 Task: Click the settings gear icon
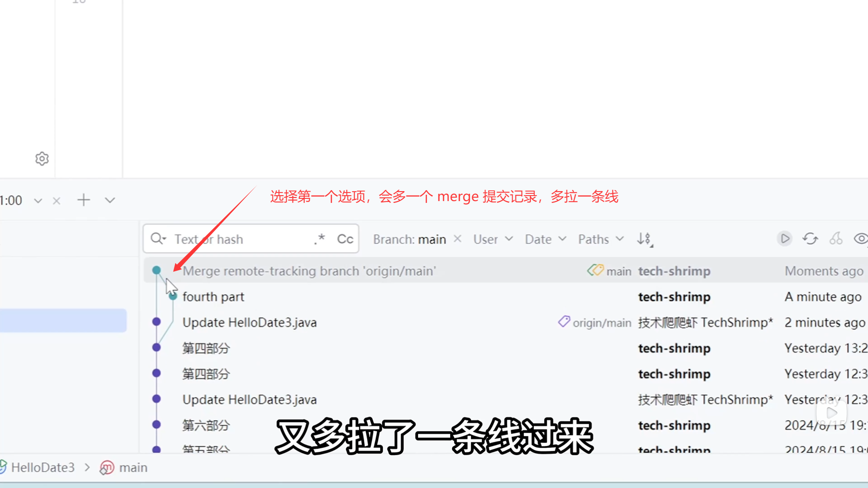pos(42,159)
